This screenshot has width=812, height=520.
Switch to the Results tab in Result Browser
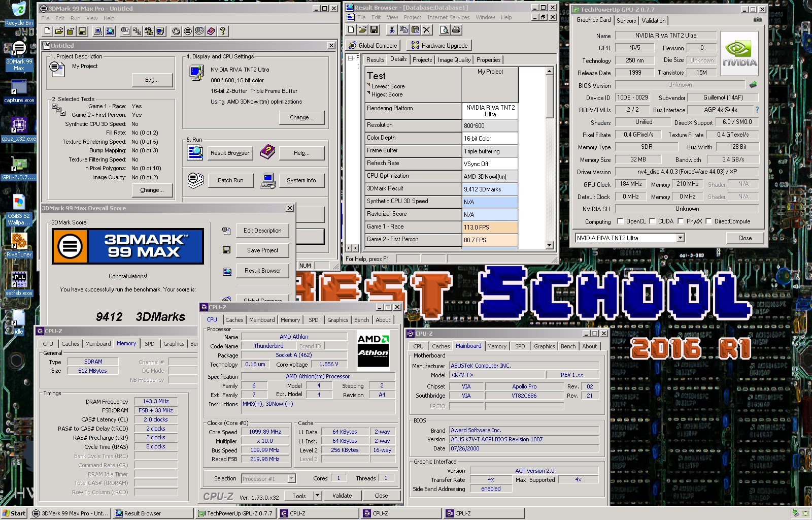pos(375,60)
